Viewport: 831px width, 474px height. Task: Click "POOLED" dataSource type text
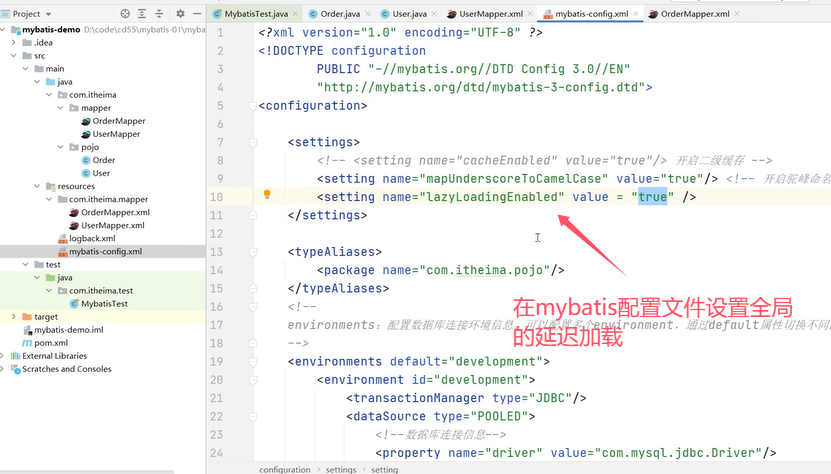click(x=499, y=417)
